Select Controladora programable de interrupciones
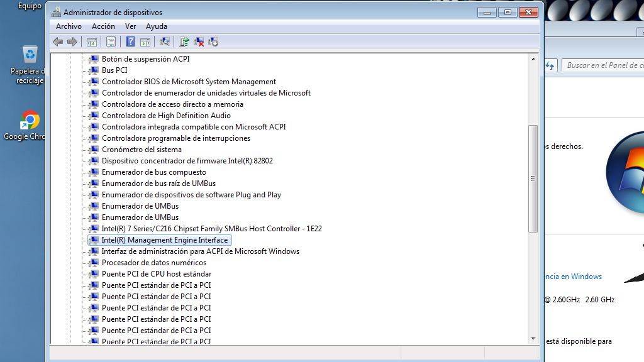Viewport: 644px width, 362px height. (176, 138)
